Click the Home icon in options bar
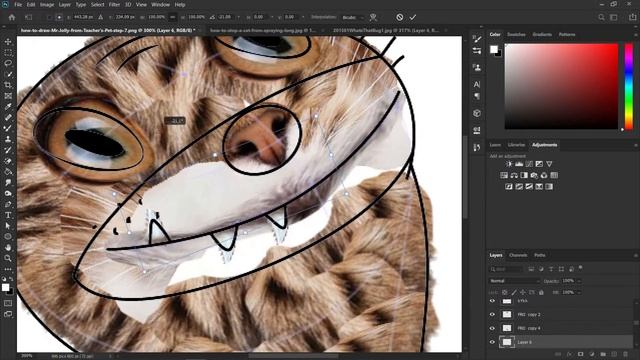This screenshot has width=640, height=360. click(x=12, y=17)
